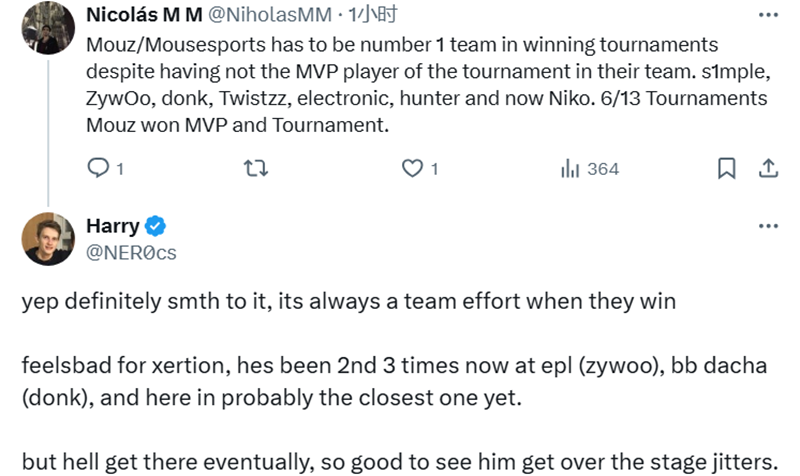Screen dimensions: 800x476
Task: Open more options on Nicolás's tweet
Action: point(768,15)
